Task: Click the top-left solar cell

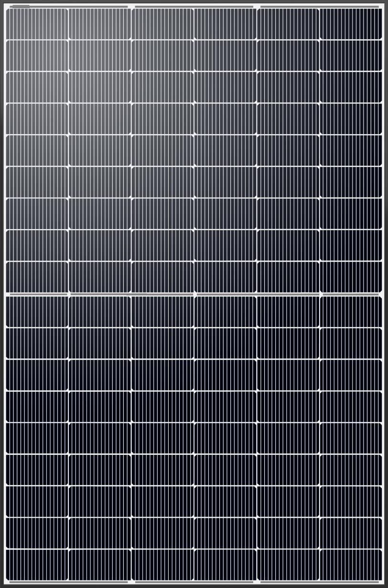Action: click(x=37, y=24)
